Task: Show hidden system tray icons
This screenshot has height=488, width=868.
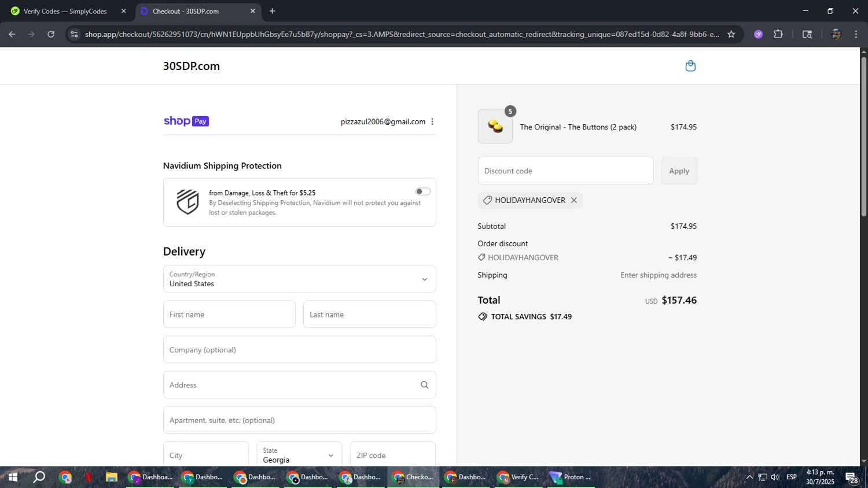Action: pyautogui.click(x=749, y=477)
